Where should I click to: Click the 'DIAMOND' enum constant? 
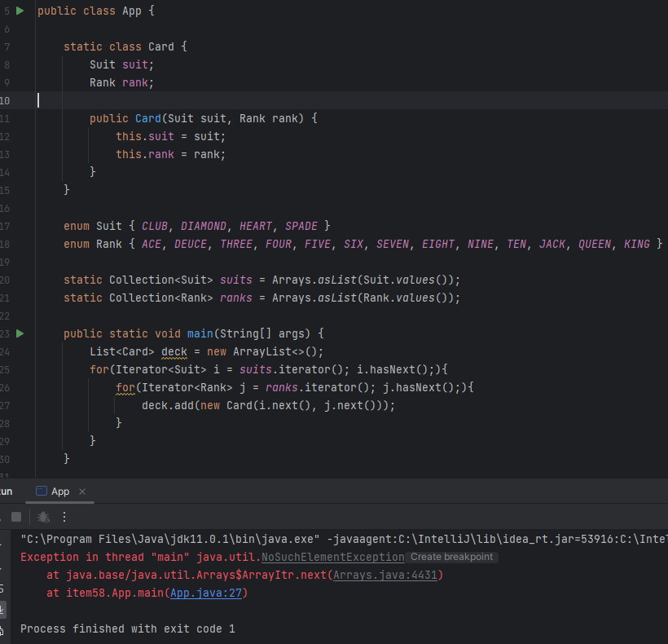click(204, 226)
